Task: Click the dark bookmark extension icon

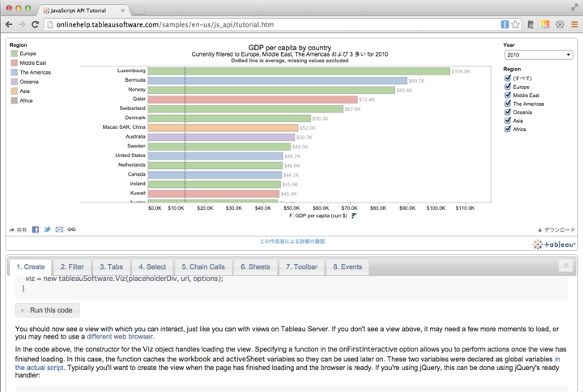Action: [x=530, y=24]
